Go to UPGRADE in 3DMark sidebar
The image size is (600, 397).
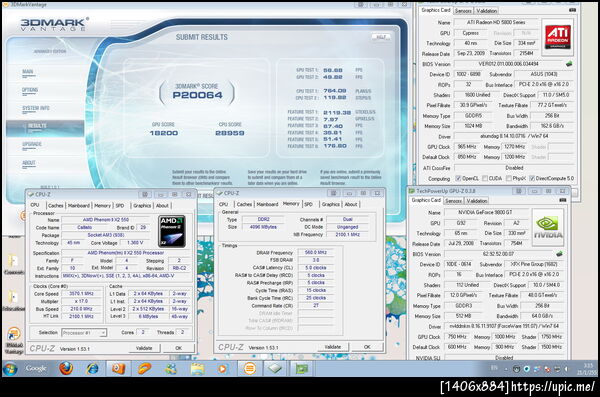pos(32,144)
